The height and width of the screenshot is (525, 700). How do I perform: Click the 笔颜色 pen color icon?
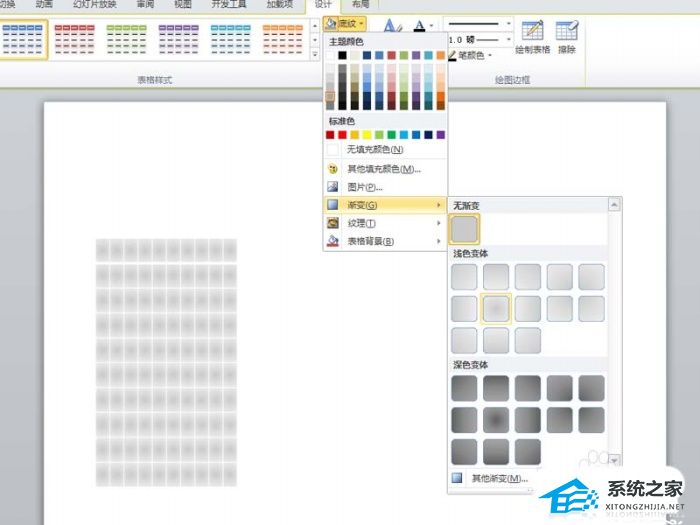pos(452,56)
